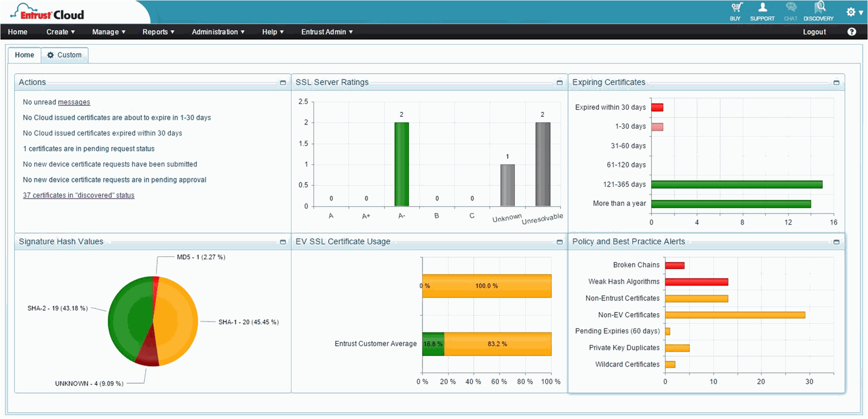Image resolution: width=868 pixels, height=419 pixels.
Task: Click the help question mark icon
Action: (852, 32)
